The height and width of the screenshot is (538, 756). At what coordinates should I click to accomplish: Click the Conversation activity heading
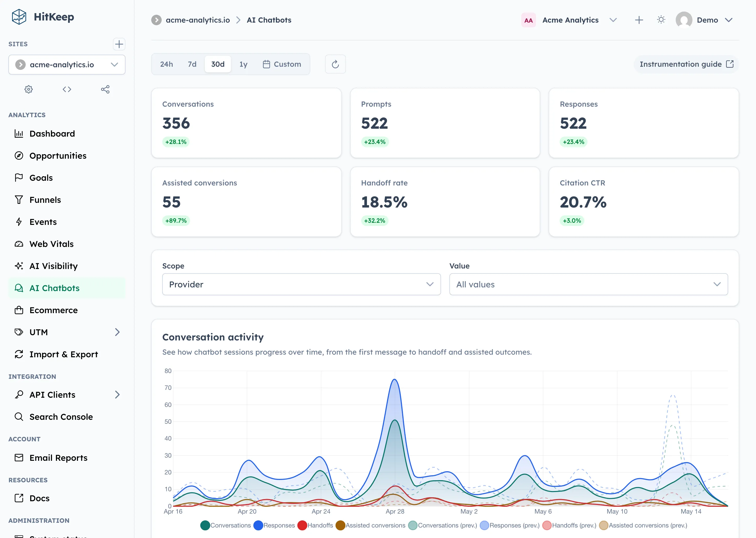pos(213,337)
